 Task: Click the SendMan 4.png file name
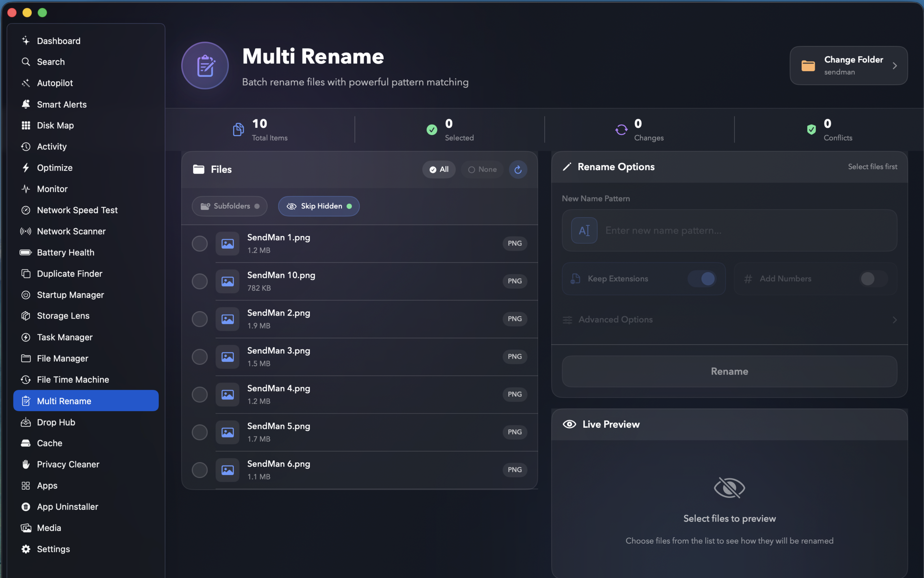[279, 388]
